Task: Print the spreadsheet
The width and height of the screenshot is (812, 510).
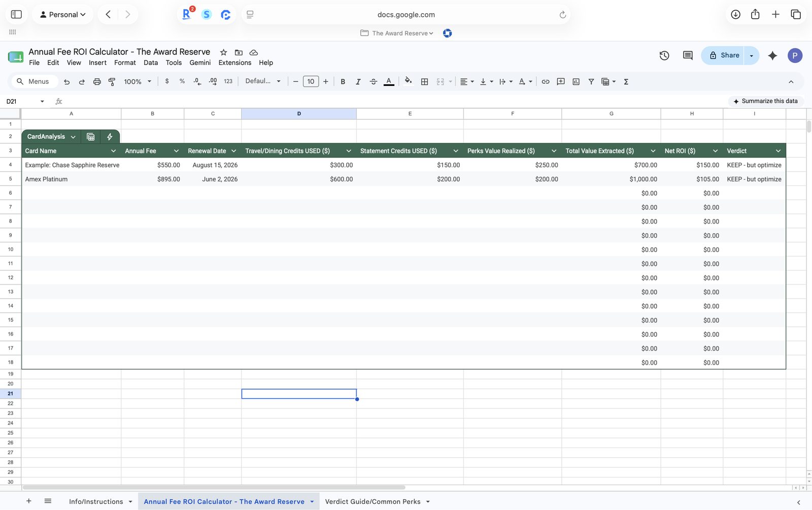Action: pyautogui.click(x=97, y=82)
